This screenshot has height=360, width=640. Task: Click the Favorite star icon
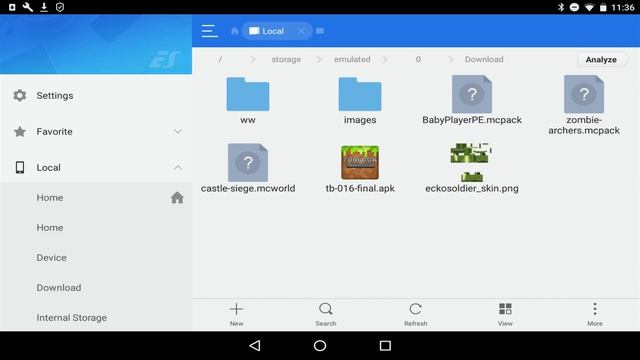(20, 131)
